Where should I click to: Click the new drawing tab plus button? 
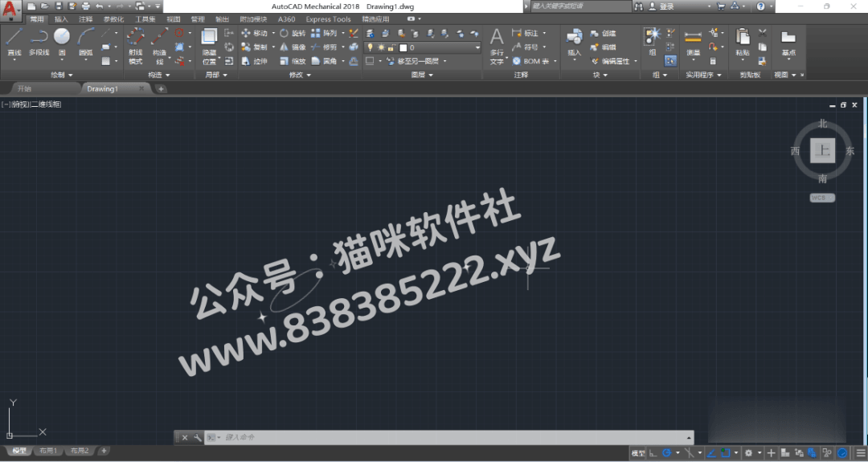161,88
